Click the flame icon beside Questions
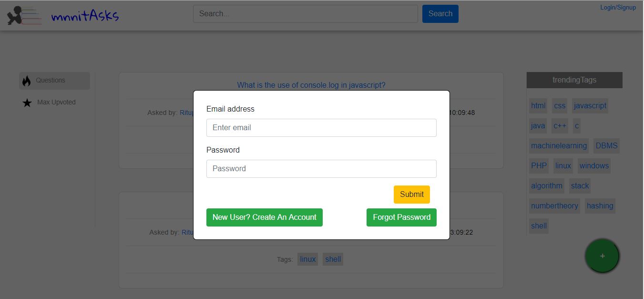The width and height of the screenshot is (644, 299). click(27, 81)
